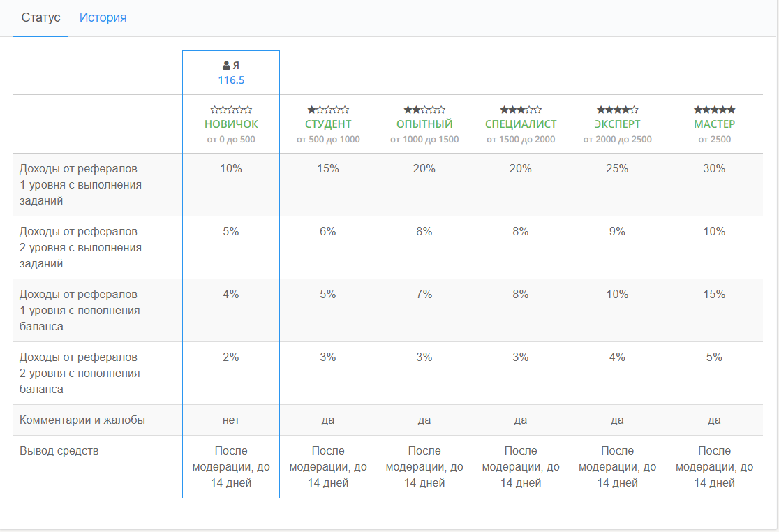Image resolution: width=779 pixels, height=532 pixels.
Task: Click the 'от 1000 до 1500' range text
Action: pyautogui.click(x=424, y=140)
